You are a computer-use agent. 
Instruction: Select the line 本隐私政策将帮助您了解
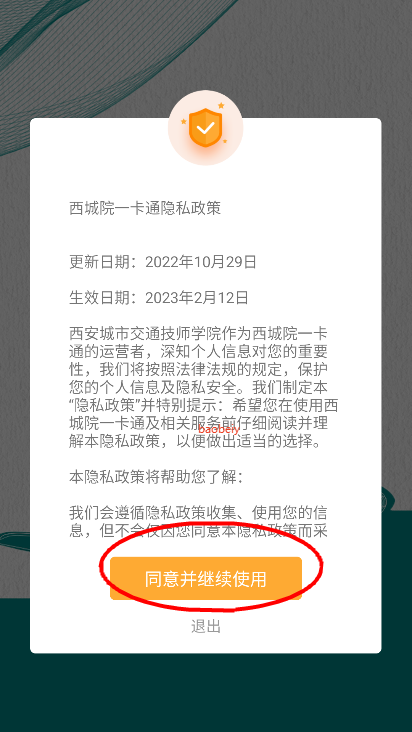click(156, 477)
